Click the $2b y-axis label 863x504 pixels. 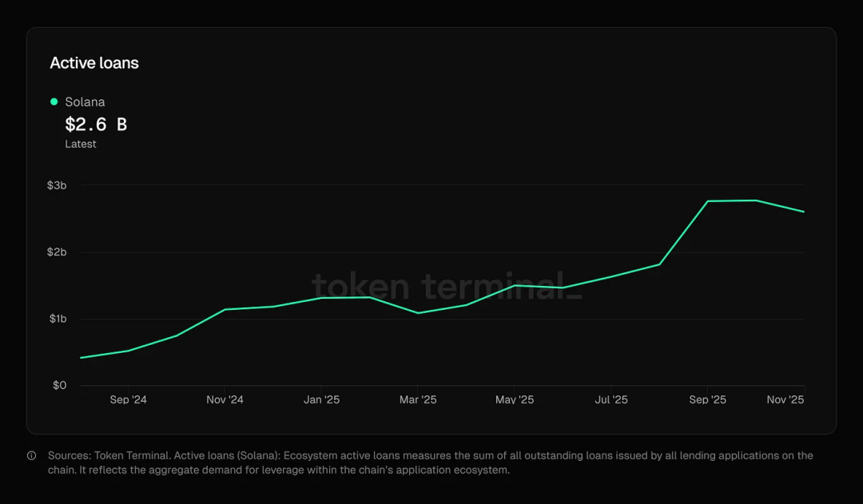pyautogui.click(x=57, y=252)
